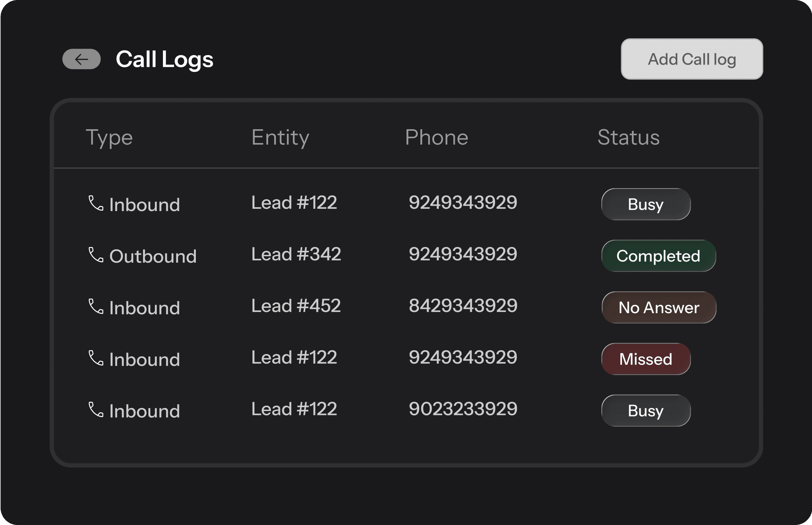Click the back arrow to return
Viewport: 812px width, 525px height.
81,59
